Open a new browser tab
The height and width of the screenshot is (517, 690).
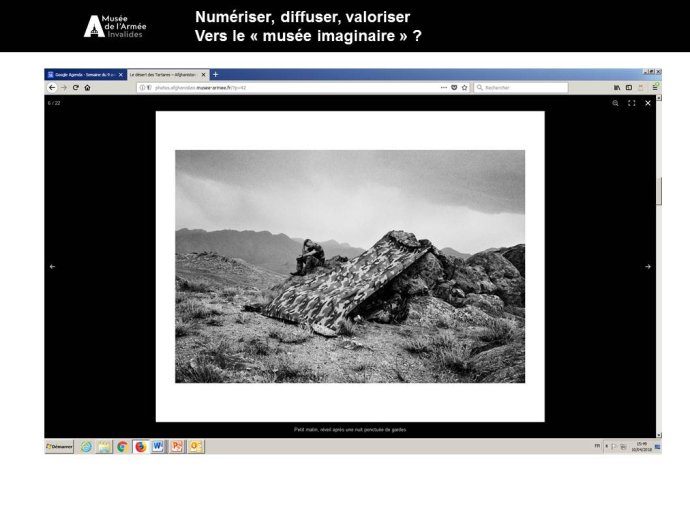[x=216, y=74]
